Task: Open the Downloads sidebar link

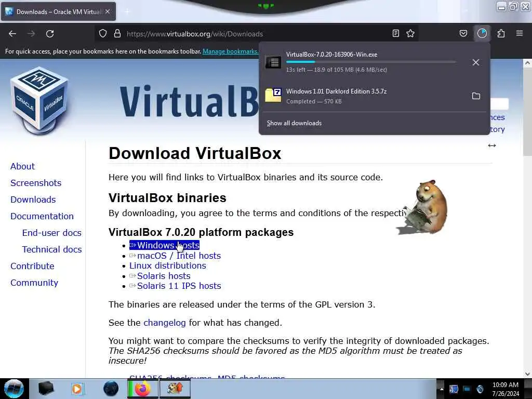Action: (x=33, y=199)
